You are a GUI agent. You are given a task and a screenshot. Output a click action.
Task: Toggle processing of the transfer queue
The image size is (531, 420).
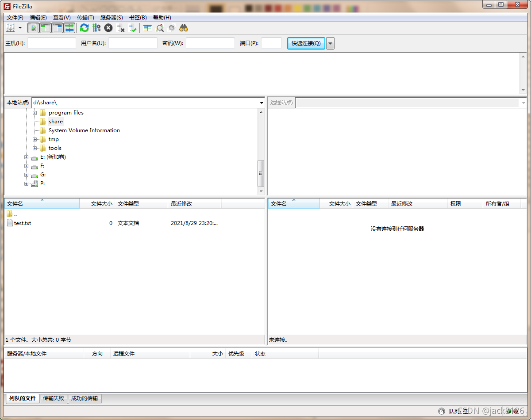click(96, 28)
